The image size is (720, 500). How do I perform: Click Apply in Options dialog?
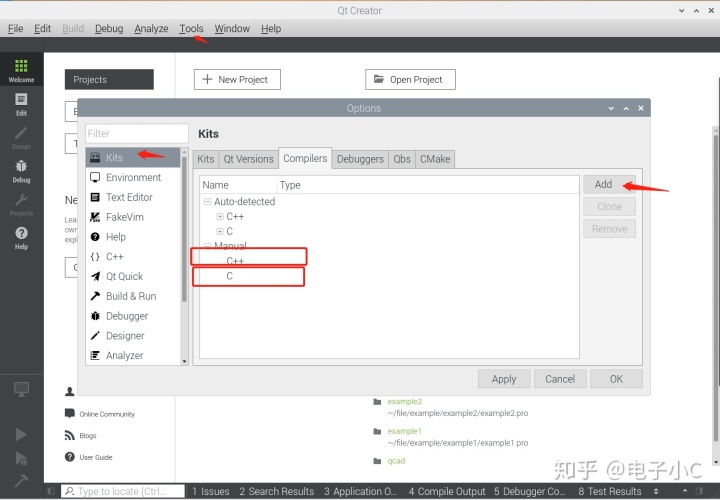coord(504,379)
